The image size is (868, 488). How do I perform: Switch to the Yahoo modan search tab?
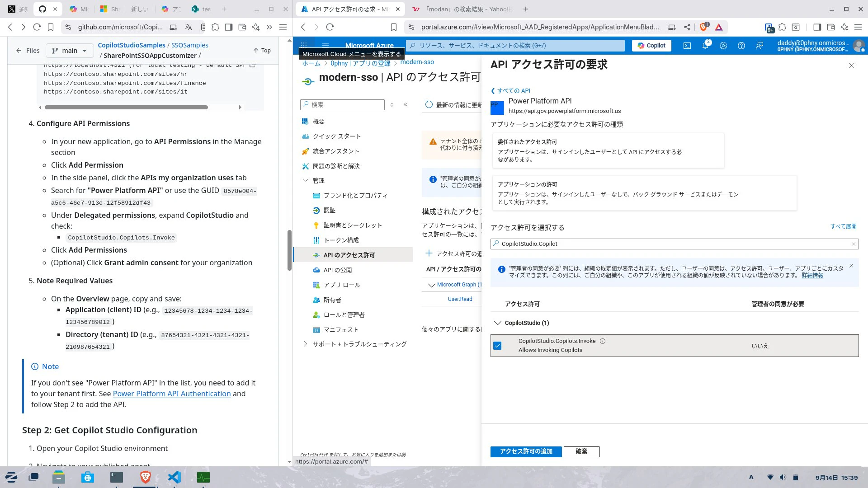[x=463, y=9]
